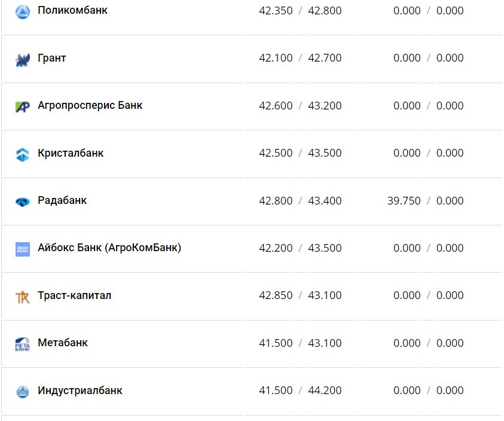Click the Поликомбанк logo icon

pos(22,11)
